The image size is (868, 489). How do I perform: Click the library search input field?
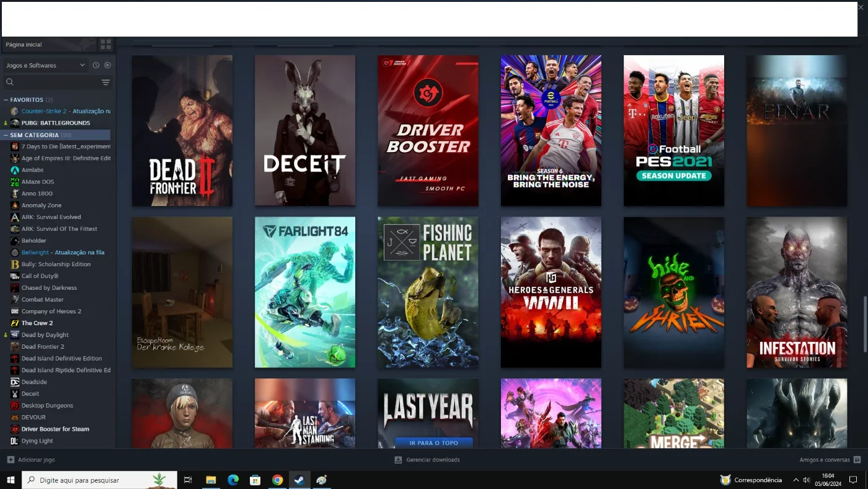tap(57, 82)
